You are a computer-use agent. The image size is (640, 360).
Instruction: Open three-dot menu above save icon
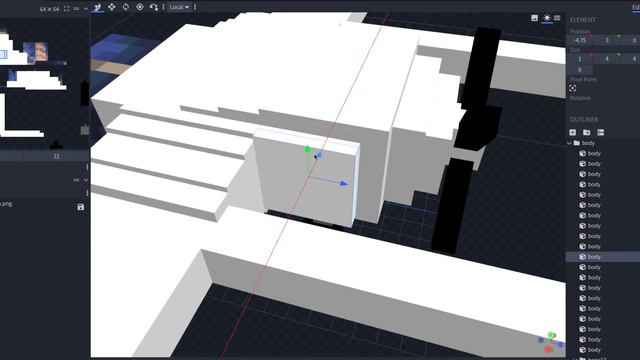(87, 193)
